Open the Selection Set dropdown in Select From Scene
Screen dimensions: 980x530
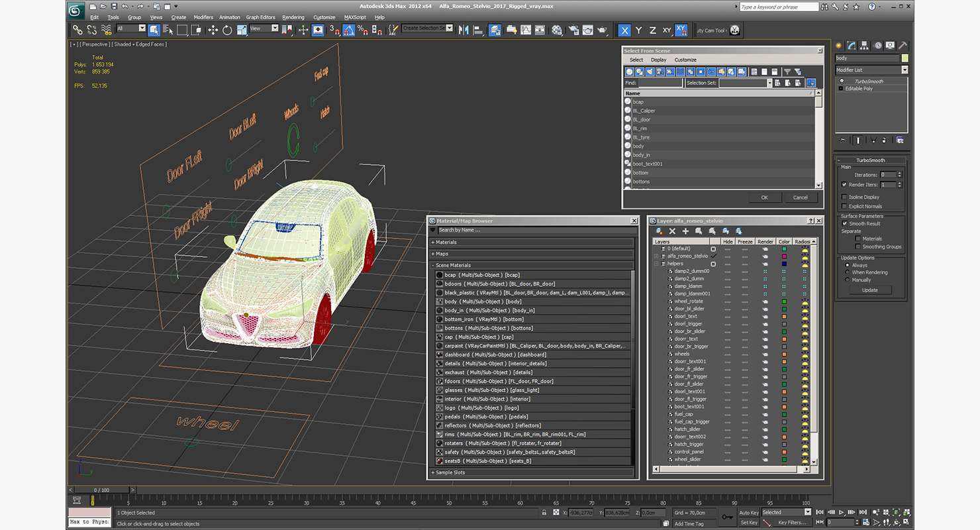coord(770,83)
